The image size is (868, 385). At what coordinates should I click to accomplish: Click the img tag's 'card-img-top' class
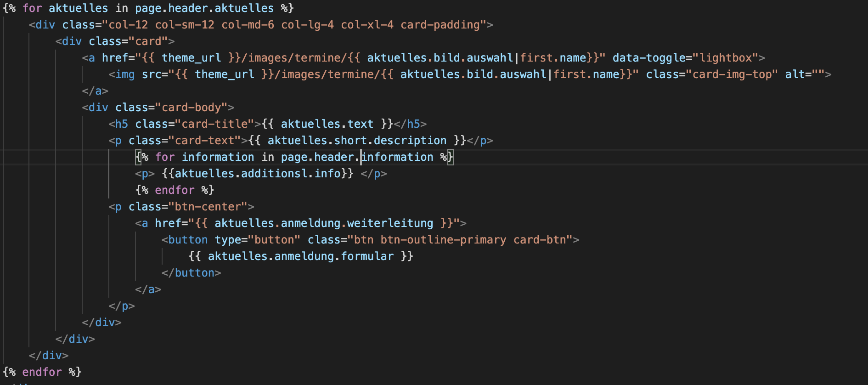pyautogui.click(x=732, y=74)
